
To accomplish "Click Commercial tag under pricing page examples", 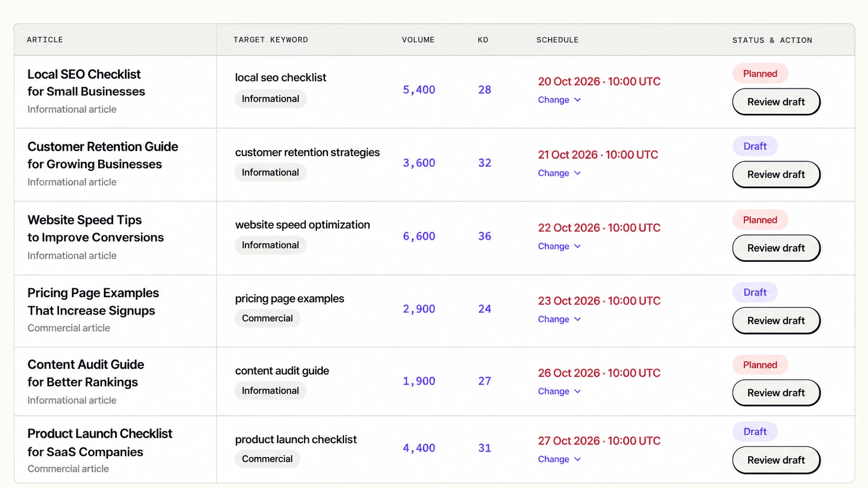I will coord(267,318).
